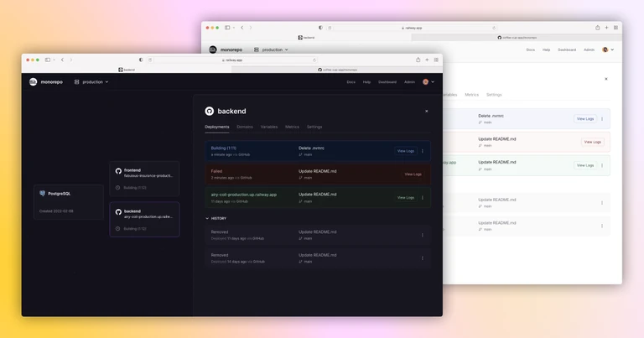The image size is (644, 338).
Task: Click the Share icon in the front Safari window
Action: pos(418,60)
